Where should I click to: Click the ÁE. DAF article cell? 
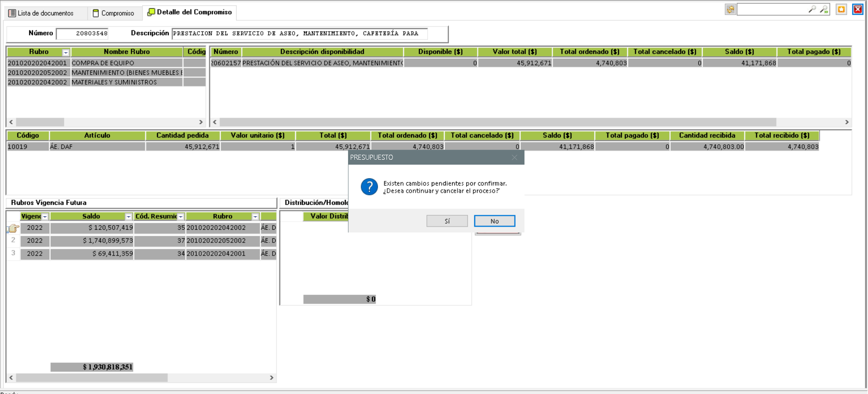pos(97,147)
